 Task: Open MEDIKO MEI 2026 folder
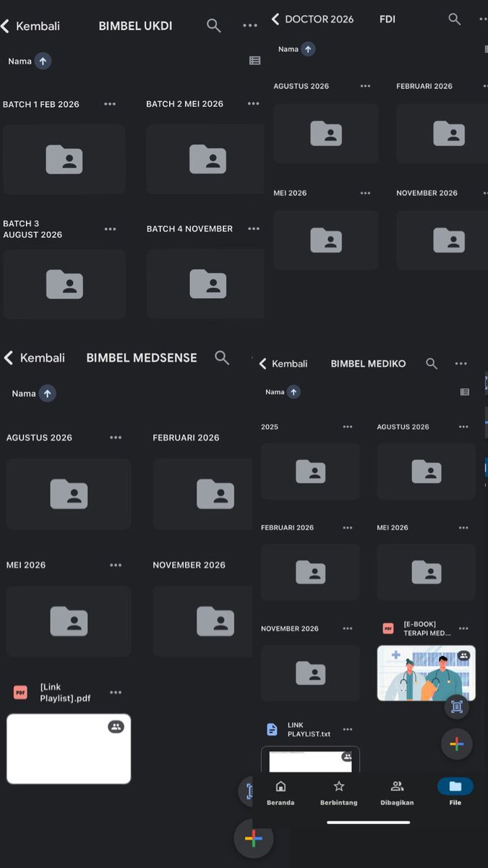click(x=427, y=572)
